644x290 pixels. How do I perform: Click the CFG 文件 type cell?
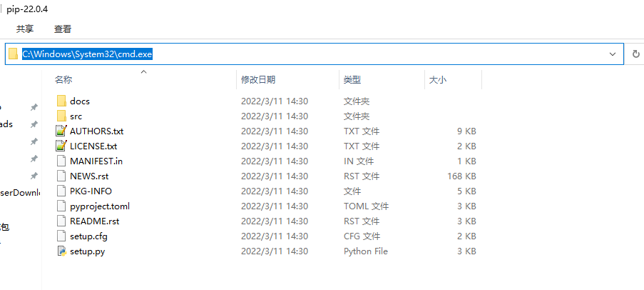(x=362, y=236)
